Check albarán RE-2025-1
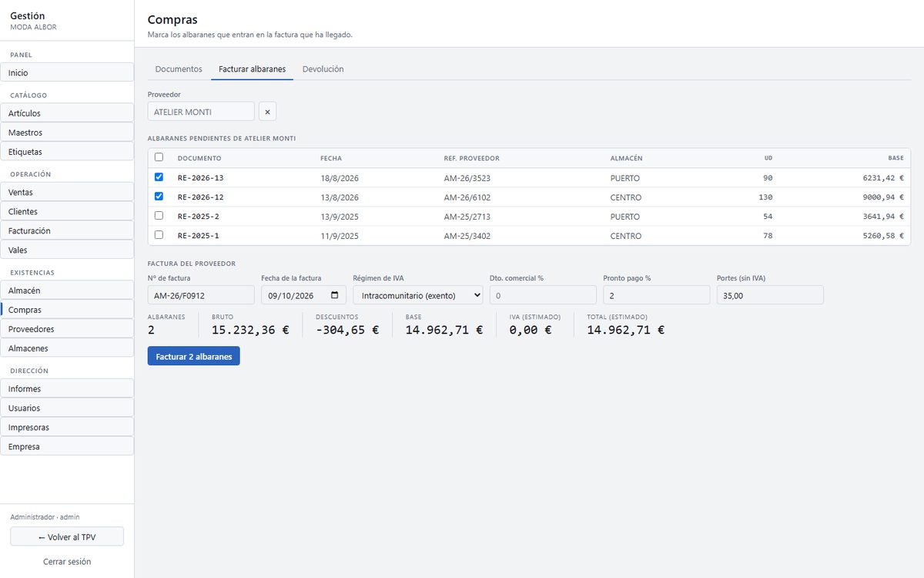Viewport: 924px width, 578px height. [159, 235]
